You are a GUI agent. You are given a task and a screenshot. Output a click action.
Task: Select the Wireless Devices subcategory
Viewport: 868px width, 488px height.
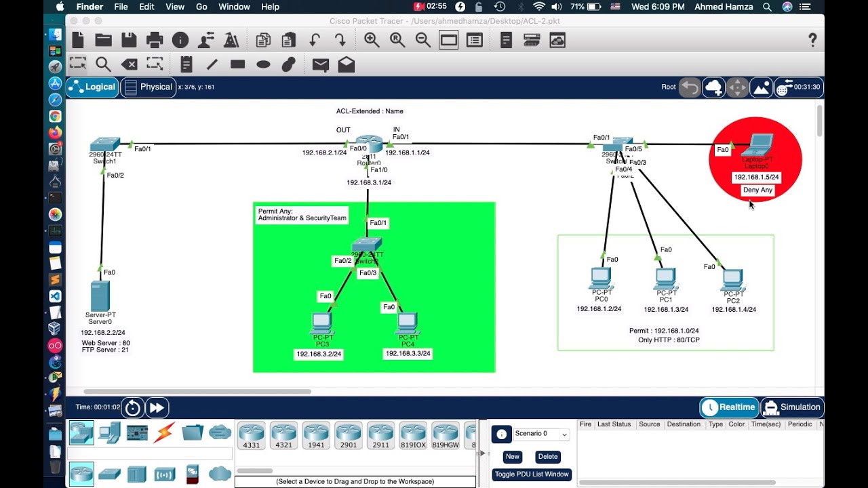tap(164, 474)
